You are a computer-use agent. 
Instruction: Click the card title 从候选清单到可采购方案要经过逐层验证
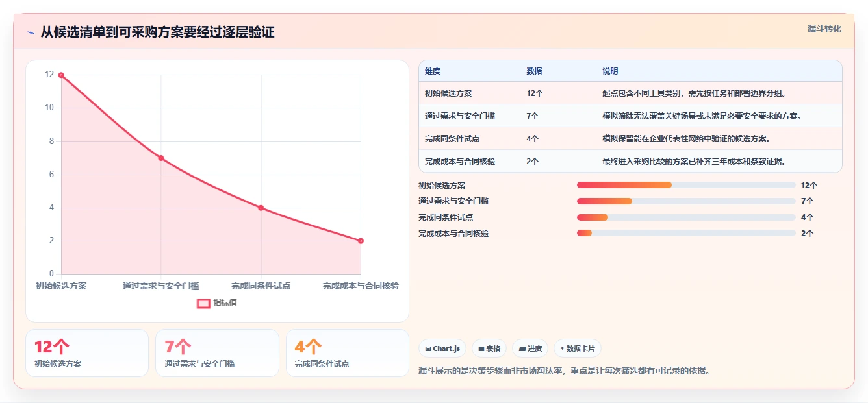[157, 32]
